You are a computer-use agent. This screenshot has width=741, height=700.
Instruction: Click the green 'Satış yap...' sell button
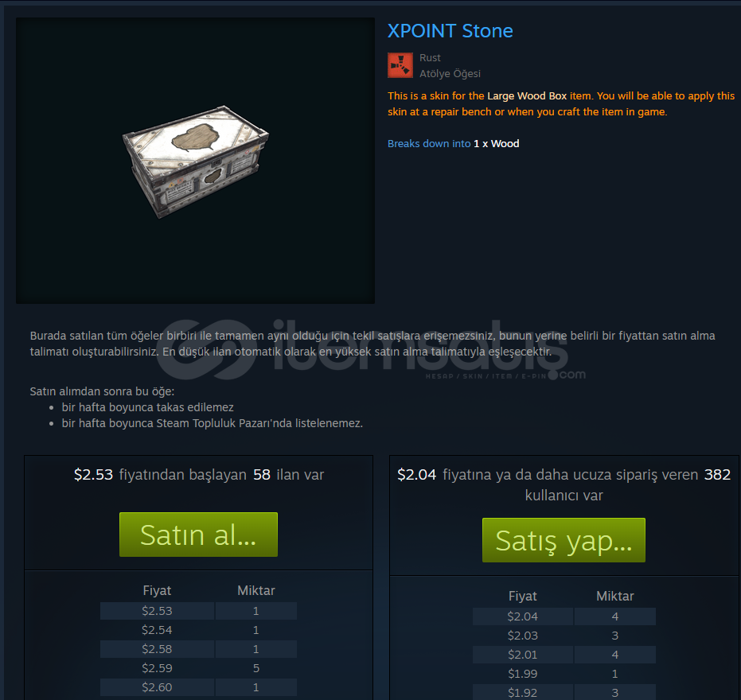pos(564,540)
